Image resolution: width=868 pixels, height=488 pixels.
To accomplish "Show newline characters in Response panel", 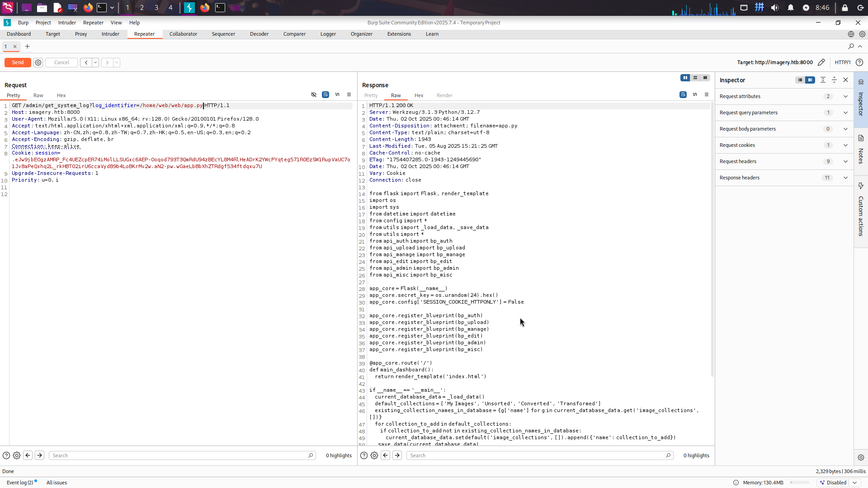I will (x=695, y=95).
